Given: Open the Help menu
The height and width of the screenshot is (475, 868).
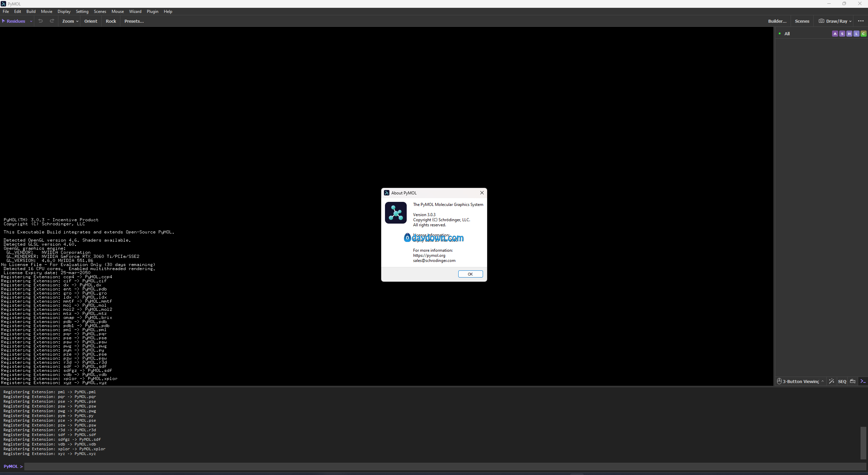Looking at the screenshot, I should pos(168,11).
